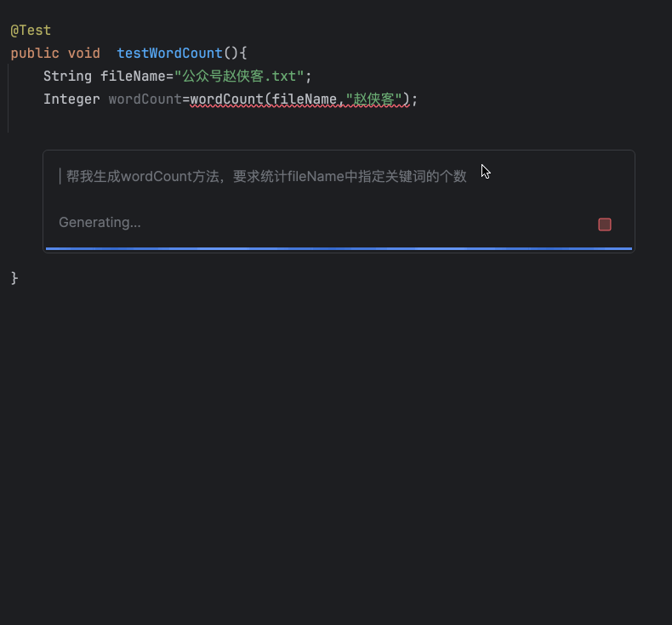672x625 pixels.
Task: Click the void return type keyword
Action: tap(84, 54)
